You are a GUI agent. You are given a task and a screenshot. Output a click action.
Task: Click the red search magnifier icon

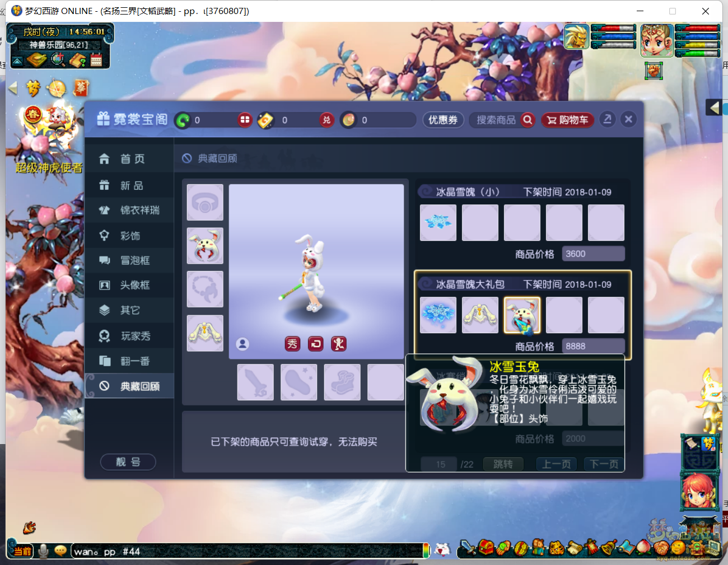point(528,120)
